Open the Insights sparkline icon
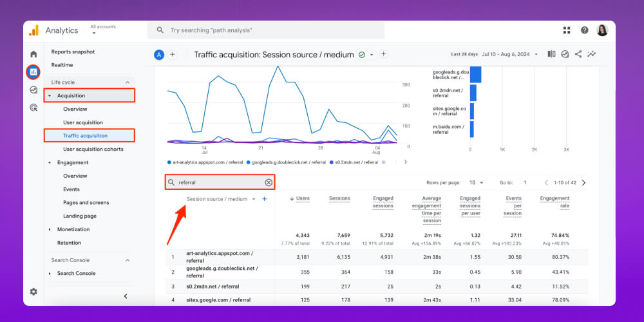The image size is (644, 322). pos(592,54)
